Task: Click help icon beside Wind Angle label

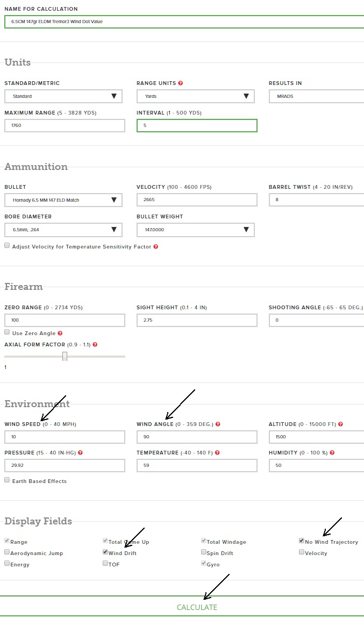Action: (x=218, y=424)
